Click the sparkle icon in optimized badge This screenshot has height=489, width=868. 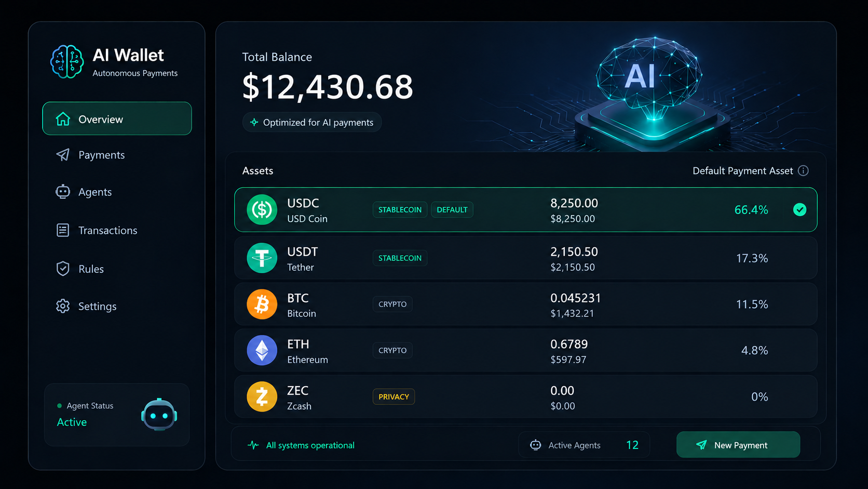(x=254, y=122)
